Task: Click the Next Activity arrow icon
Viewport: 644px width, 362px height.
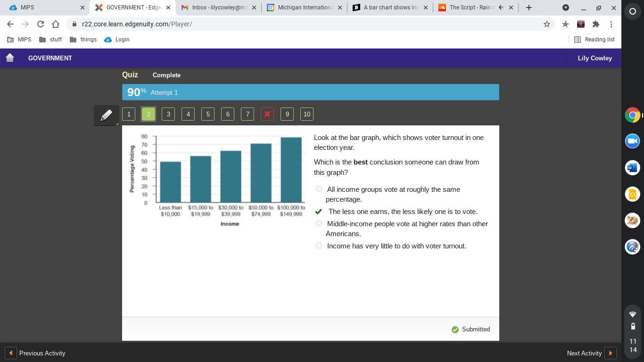Action: point(611,353)
